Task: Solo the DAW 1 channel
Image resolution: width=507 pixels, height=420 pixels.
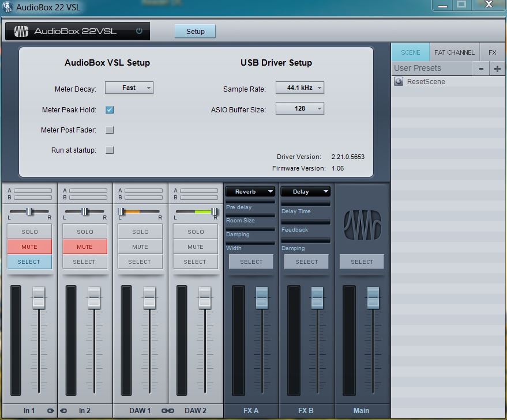Action: click(140, 232)
